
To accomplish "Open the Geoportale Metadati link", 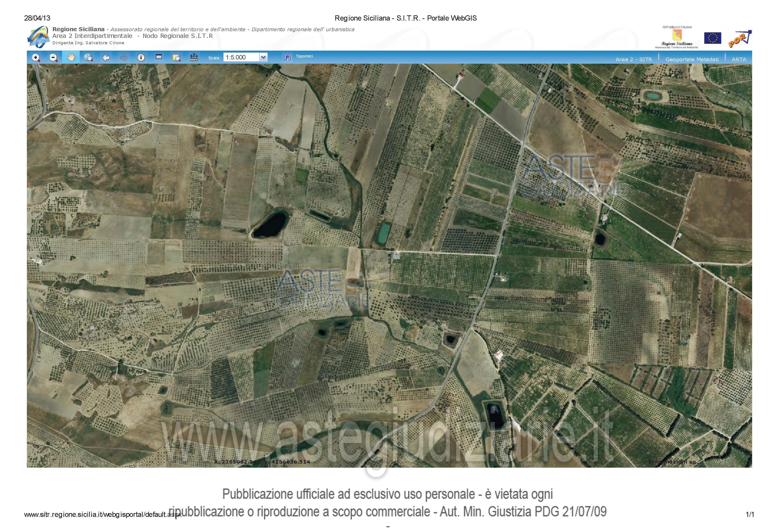I will (x=692, y=59).
